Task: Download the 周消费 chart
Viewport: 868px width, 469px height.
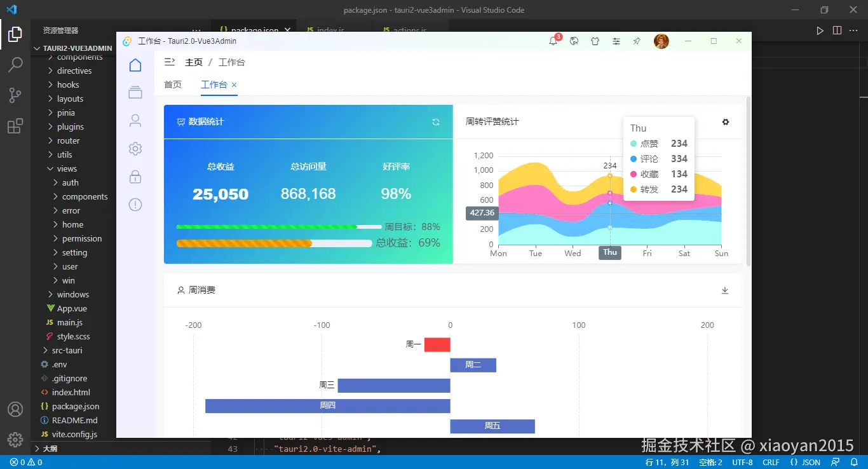Action: (x=725, y=290)
